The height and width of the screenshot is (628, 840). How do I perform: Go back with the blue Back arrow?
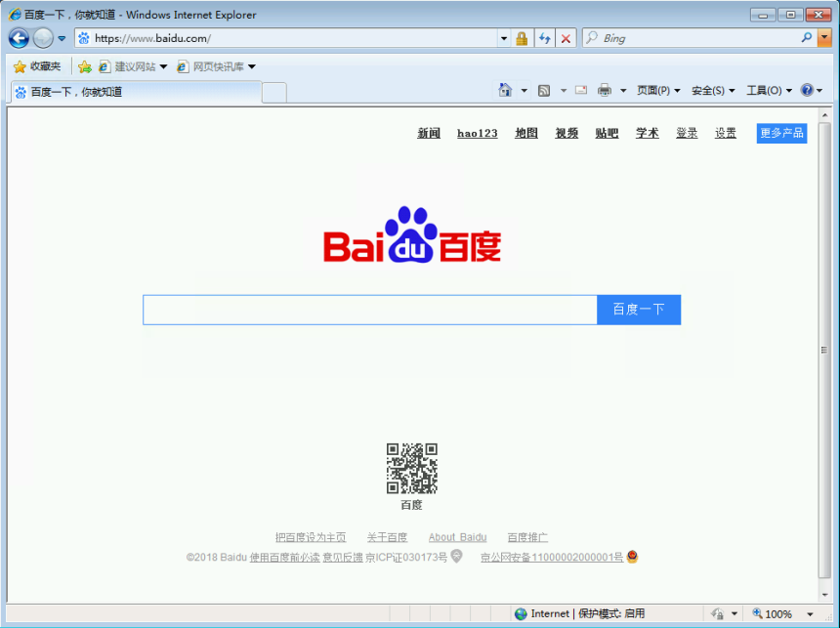pos(19,38)
